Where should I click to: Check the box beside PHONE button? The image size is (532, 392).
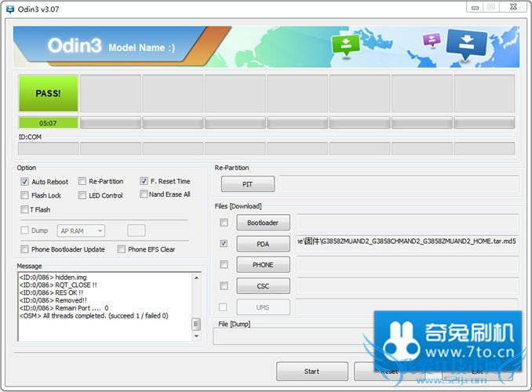[x=224, y=264]
